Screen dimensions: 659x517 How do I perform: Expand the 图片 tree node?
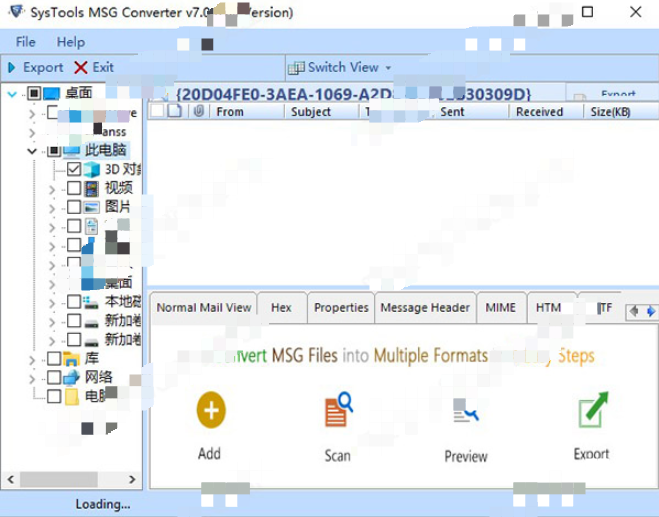point(52,208)
